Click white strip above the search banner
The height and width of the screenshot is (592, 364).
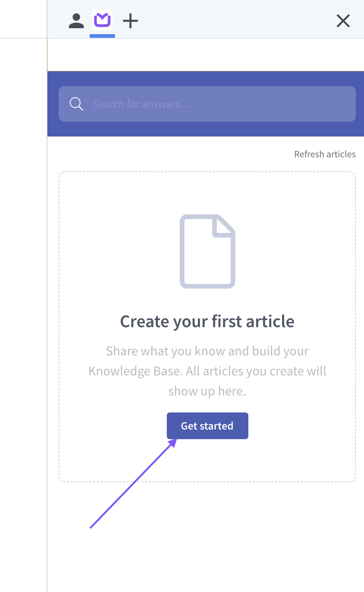206,55
